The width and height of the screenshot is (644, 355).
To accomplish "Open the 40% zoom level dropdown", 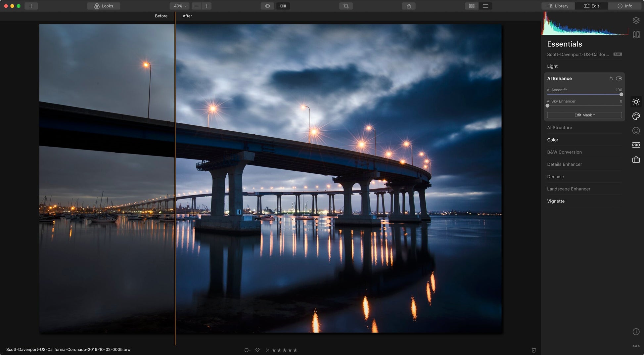I will click(180, 6).
